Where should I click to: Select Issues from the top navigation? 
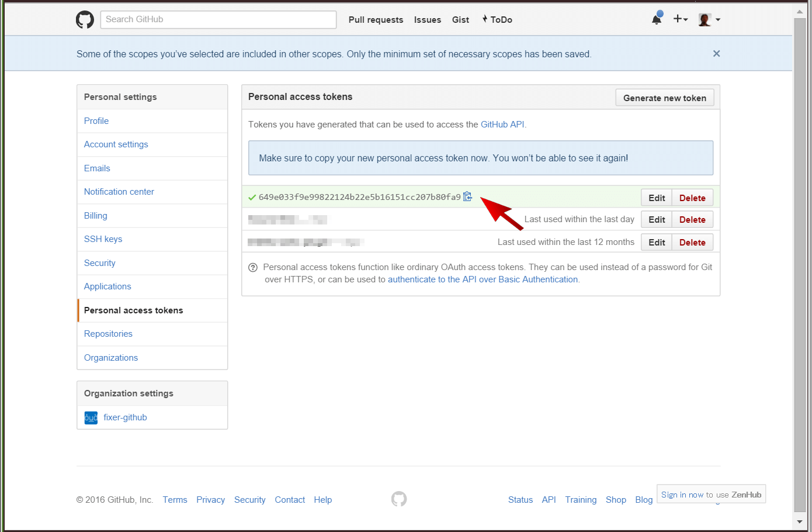coord(427,19)
